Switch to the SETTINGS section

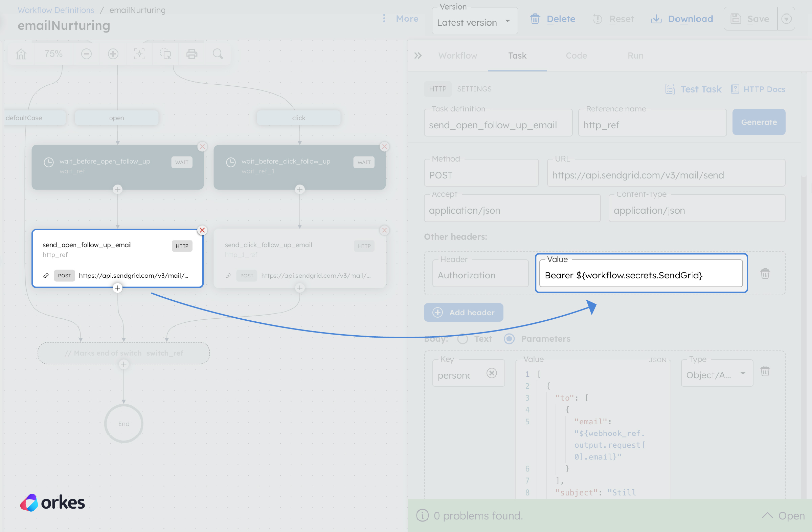coord(474,89)
